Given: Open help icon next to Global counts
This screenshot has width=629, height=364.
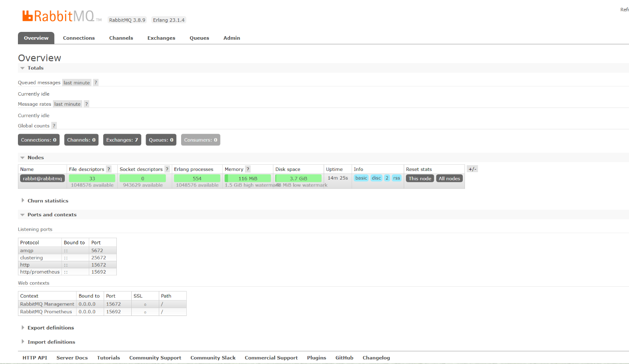Looking at the screenshot, I should (x=54, y=126).
